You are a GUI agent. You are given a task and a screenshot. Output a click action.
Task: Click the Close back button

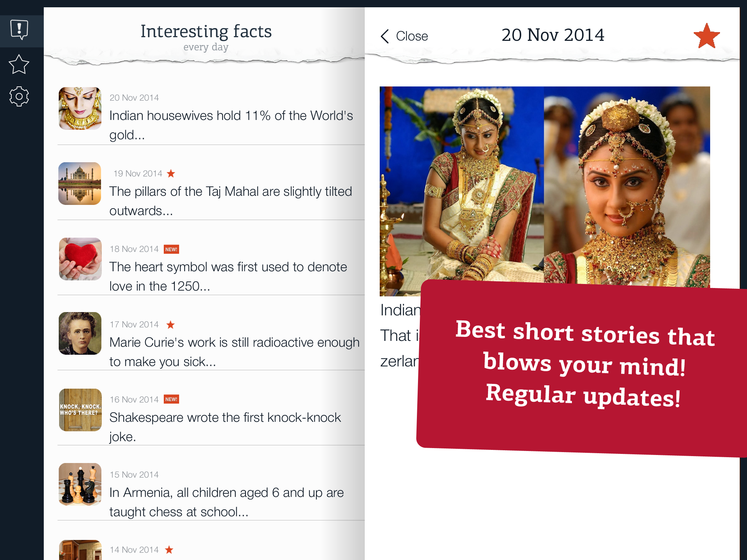coord(404,36)
